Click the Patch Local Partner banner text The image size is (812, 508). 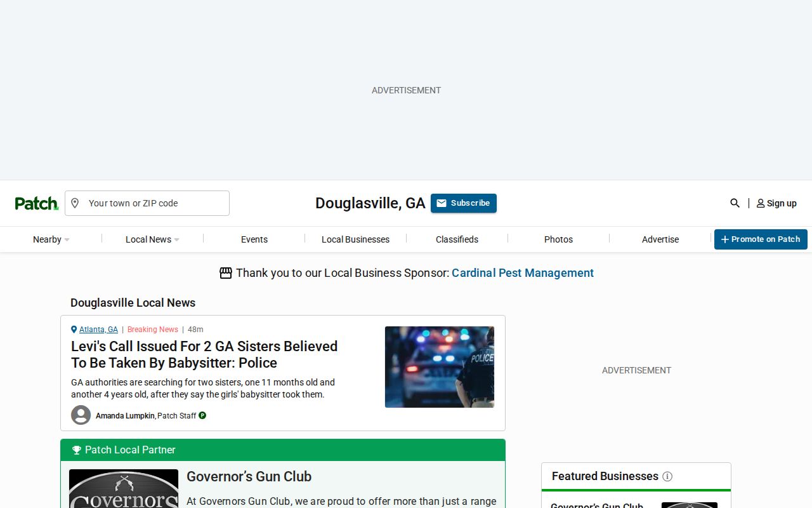click(130, 450)
